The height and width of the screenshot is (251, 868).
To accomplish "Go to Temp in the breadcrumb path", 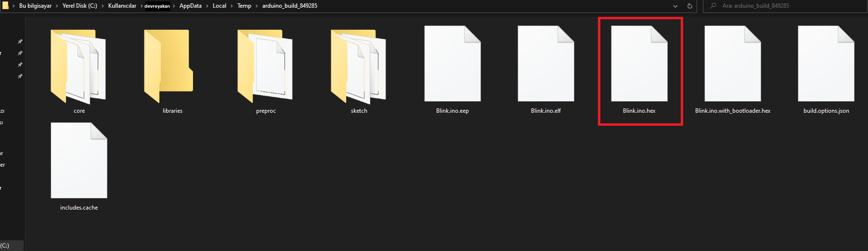I will click(x=244, y=6).
